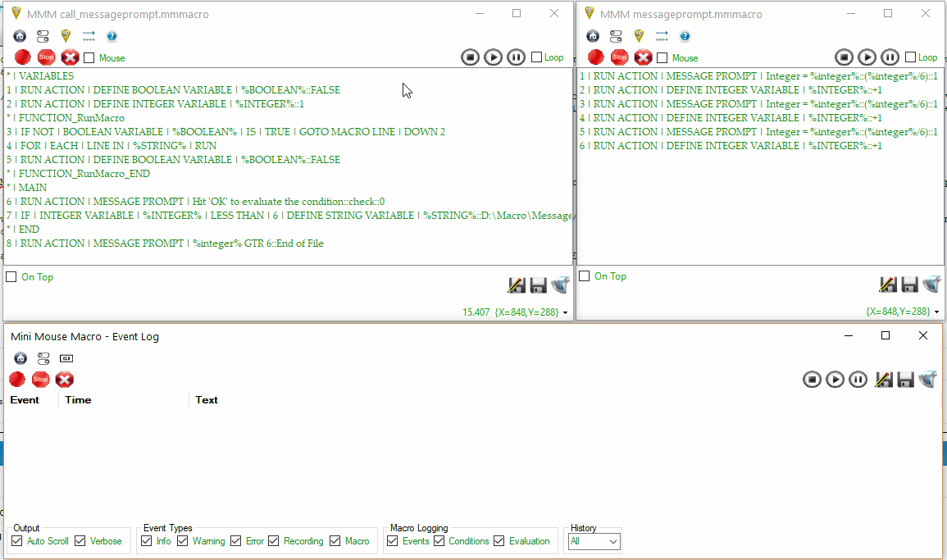
Task: Click the Time column header
Action: (78, 400)
